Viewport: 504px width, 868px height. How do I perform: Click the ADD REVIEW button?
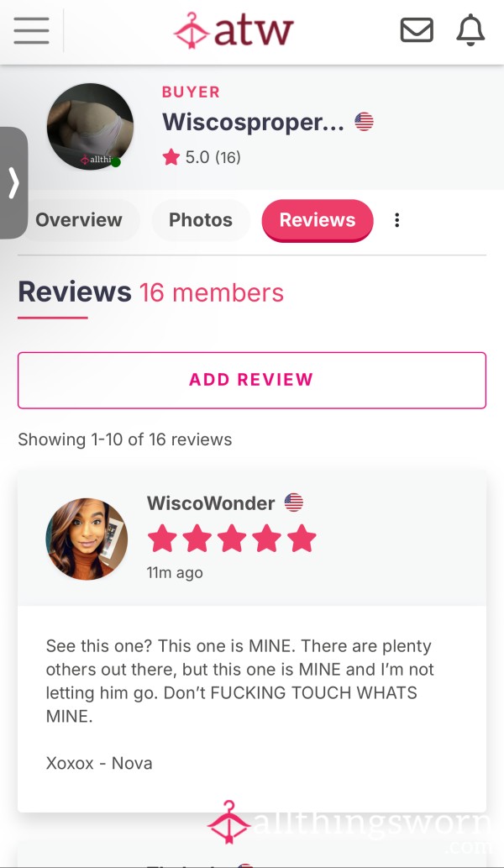pos(252,380)
